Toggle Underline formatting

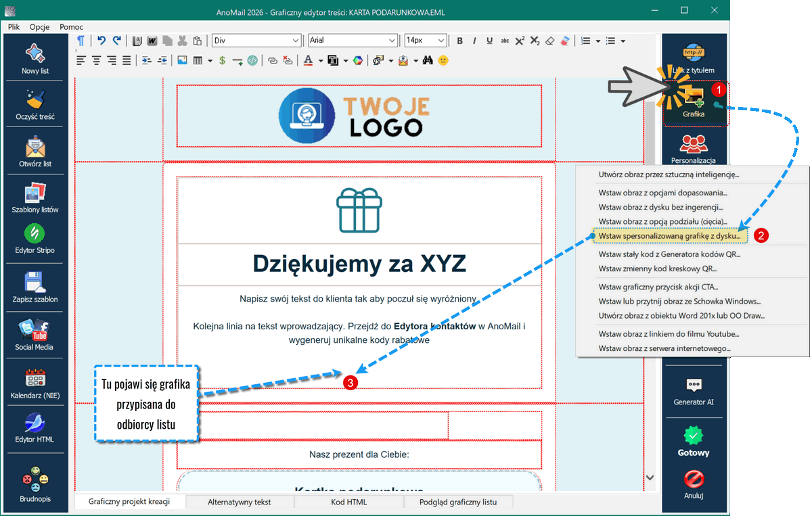pyautogui.click(x=489, y=41)
